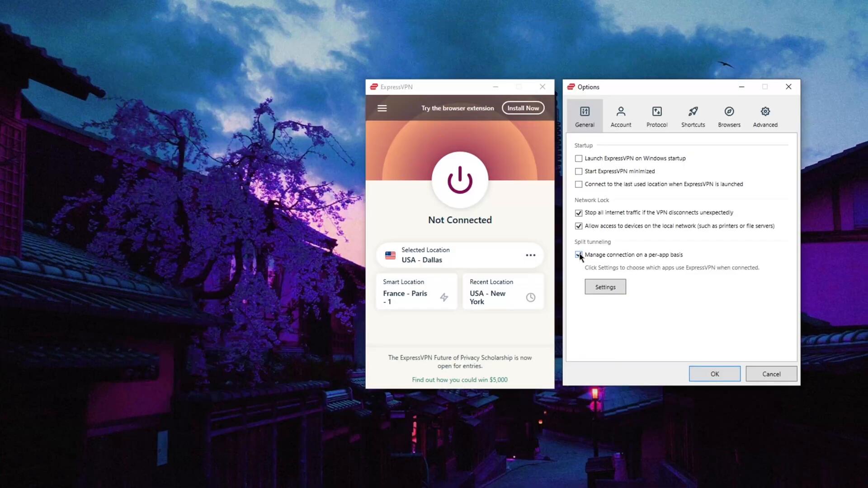The width and height of the screenshot is (868, 488).
Task: Confirm options with OK button
Action: tap(714, 374)
